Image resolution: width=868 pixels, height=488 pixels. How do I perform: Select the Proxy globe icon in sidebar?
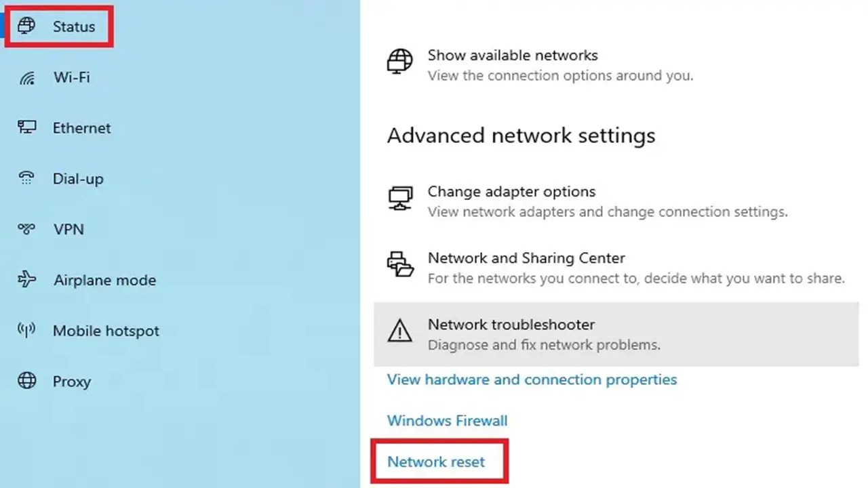(26, 381)
